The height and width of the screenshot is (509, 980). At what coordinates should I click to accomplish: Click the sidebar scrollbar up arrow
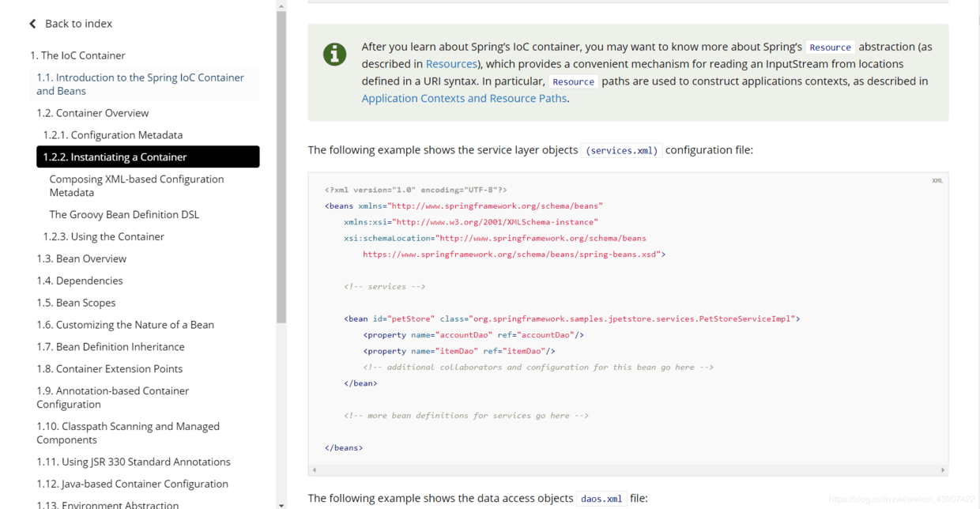pyautogui.click(x=281, y=6)
